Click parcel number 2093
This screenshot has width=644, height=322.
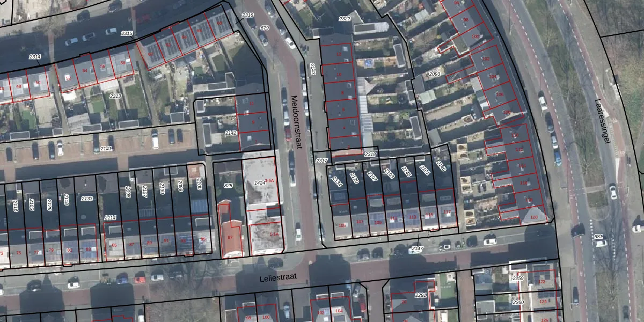(435, 74)
